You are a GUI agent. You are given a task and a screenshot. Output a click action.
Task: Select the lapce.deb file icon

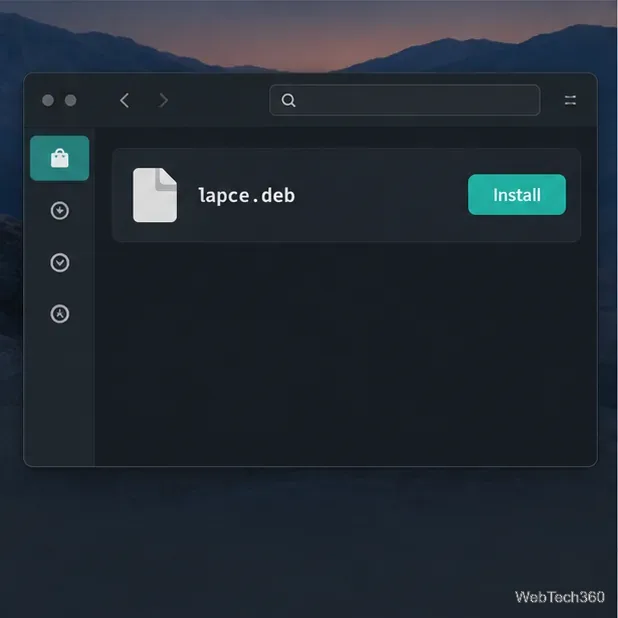[x=155, y=195]
